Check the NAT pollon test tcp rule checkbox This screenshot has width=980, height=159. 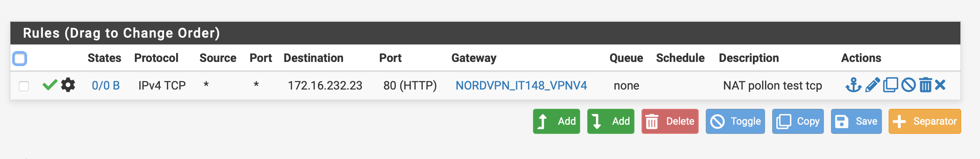(x=24, y=86)
